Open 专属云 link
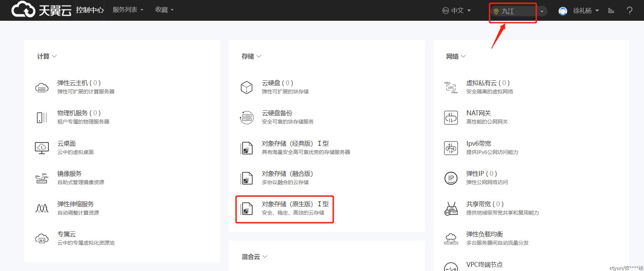The image size is (644, 271). pos(66,234)
